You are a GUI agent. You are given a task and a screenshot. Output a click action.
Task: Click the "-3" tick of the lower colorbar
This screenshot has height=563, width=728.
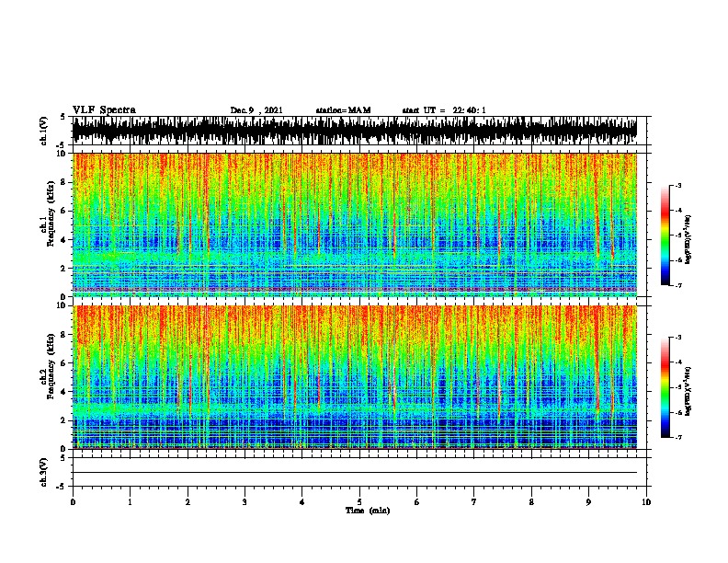click(x=677, y=338)
